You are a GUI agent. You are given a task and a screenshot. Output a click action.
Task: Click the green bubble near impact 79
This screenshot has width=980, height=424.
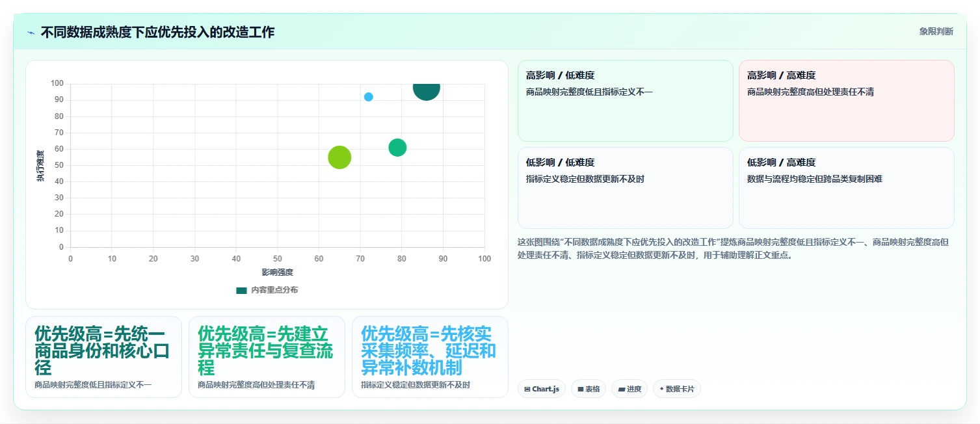click(397, 148)
